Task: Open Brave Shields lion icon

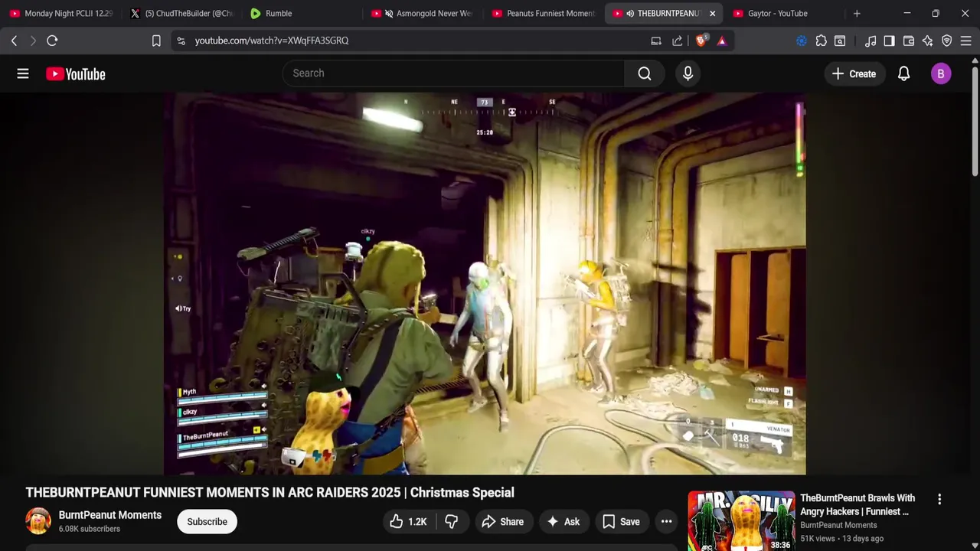Action: [x=701, y=41]
